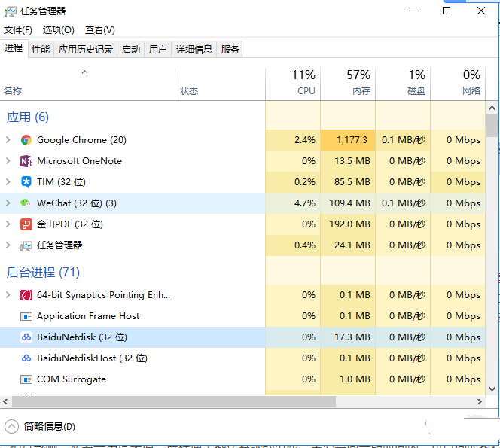
Task: Expand the 64-bit Synaptics Pointing row
Action: tap(8, 294)
